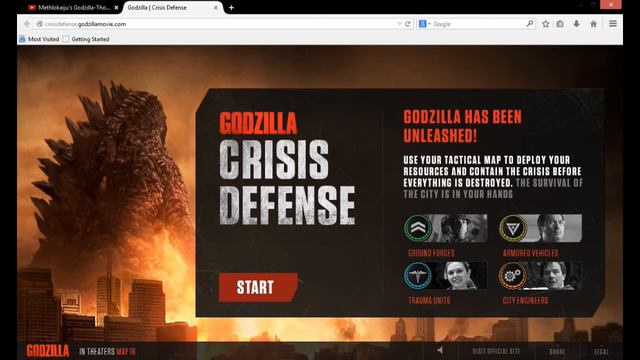Click the Ground Forces soldier photo

460,228
